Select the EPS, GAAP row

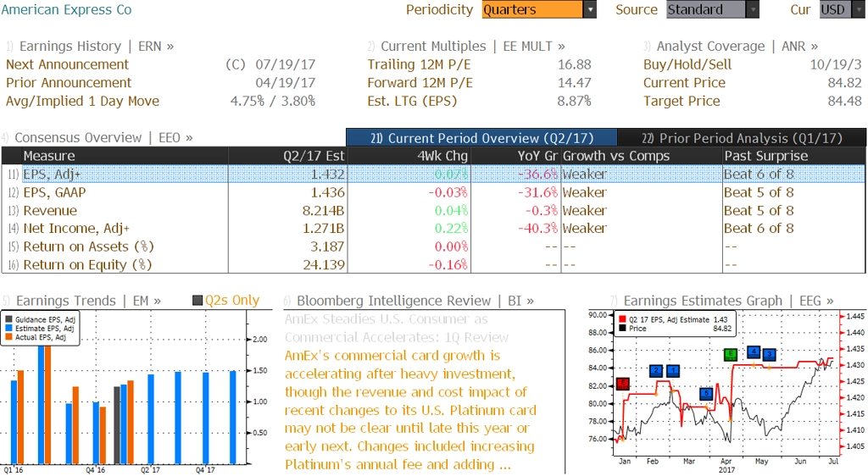tap(433, 192)
